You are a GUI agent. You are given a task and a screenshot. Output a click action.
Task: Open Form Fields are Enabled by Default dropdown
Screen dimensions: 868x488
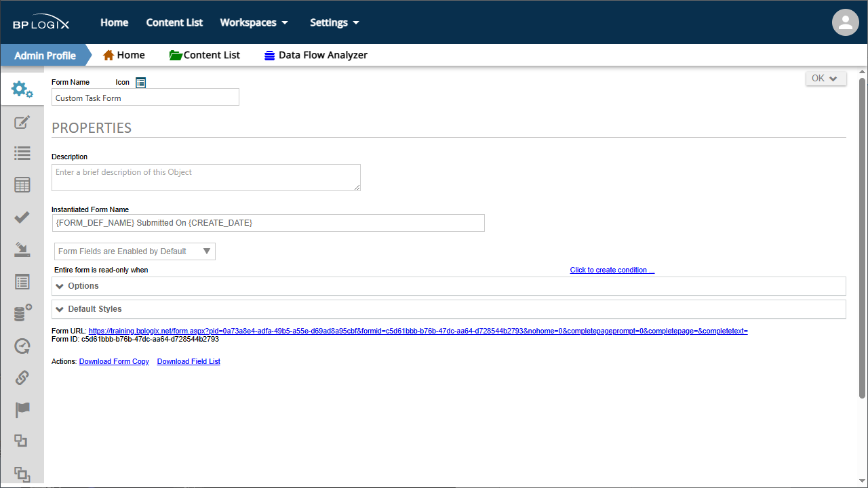coord(135,251)
